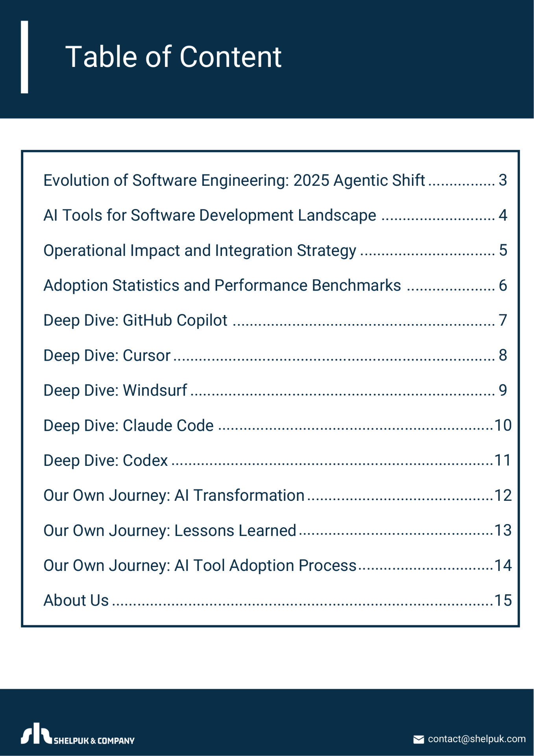
Task: Open the contact@shelpuk.com email link
Action: [477, 739]
